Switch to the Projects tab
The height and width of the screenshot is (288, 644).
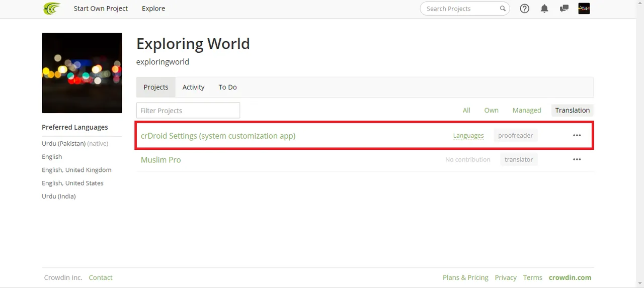point(156,87)
